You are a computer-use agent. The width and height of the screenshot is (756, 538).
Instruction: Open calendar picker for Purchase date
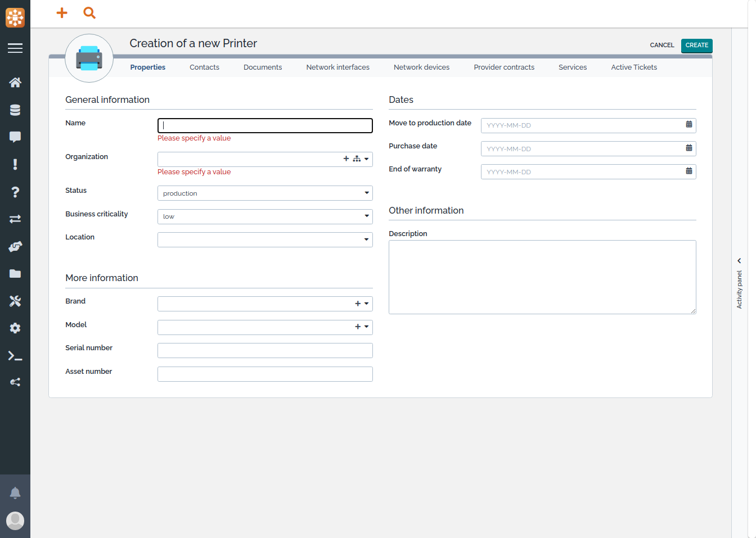[688, 148]
